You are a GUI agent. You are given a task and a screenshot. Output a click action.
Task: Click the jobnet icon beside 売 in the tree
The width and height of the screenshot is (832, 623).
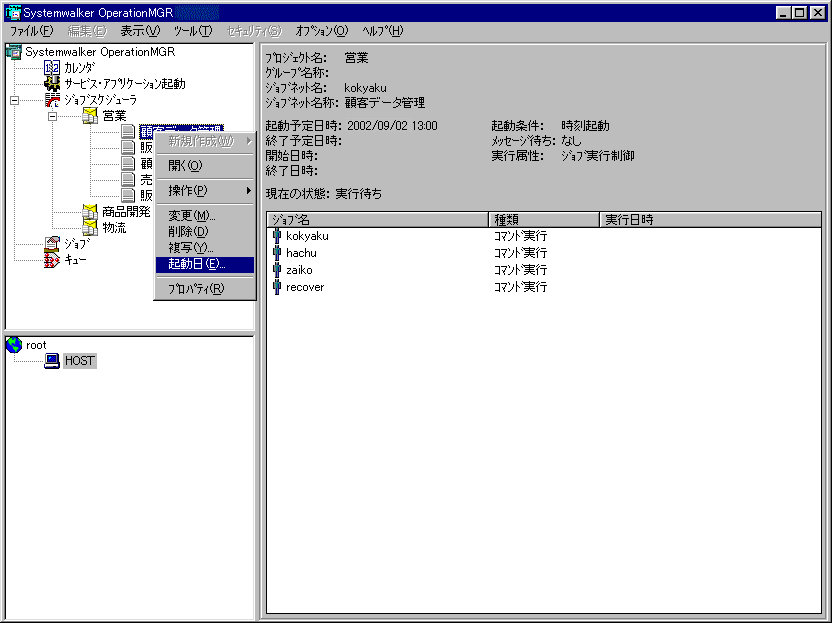pos(128,179)
